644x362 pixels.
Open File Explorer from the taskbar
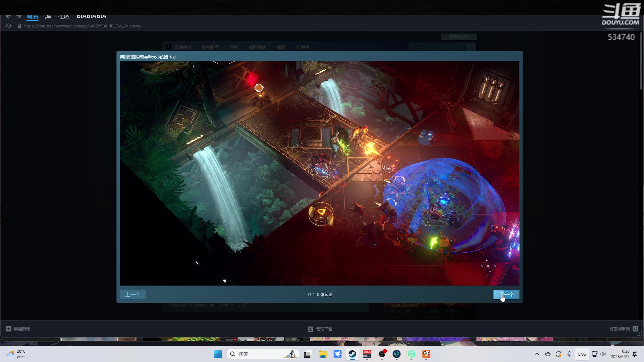[323, 354]
